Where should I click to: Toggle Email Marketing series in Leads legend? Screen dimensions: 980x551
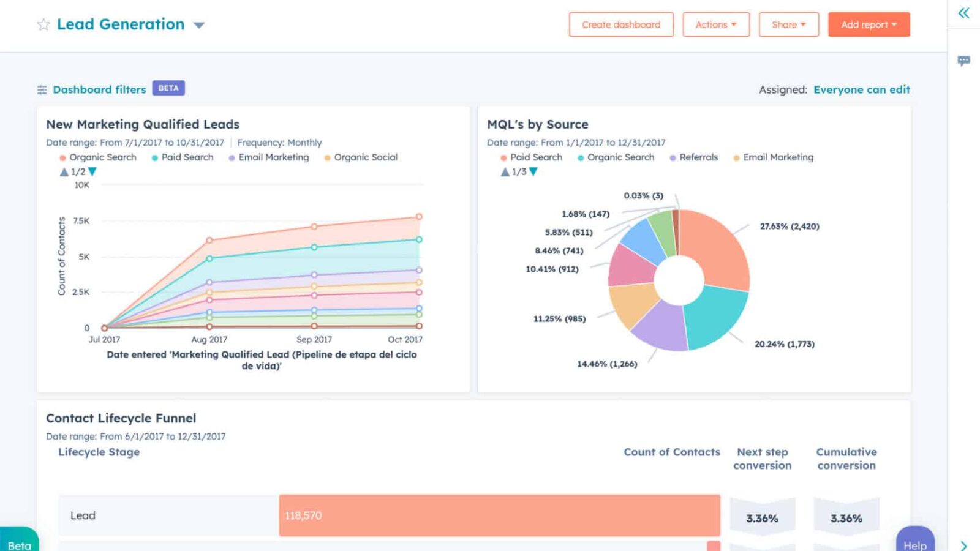(269, 157)
